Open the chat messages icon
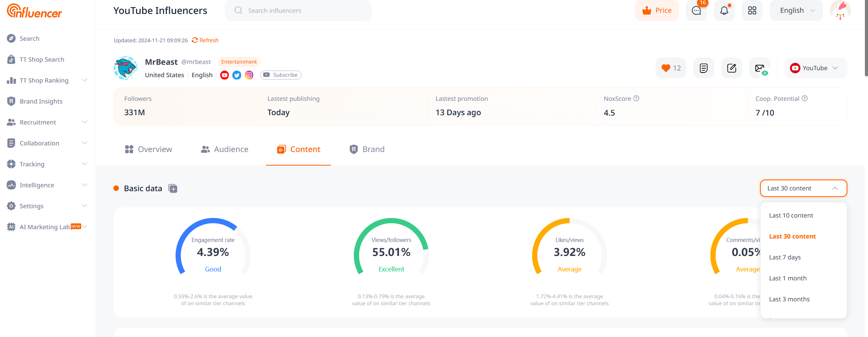The height and width of the screenshot is (337, 868). click(696, 10)
